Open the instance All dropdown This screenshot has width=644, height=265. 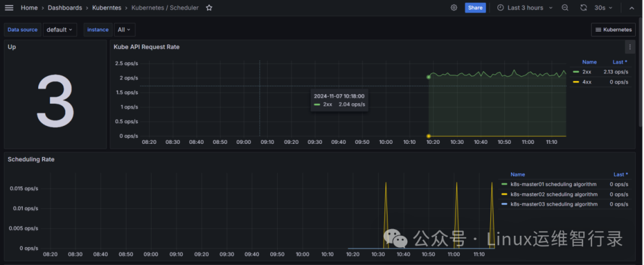[x=124, y=30]
